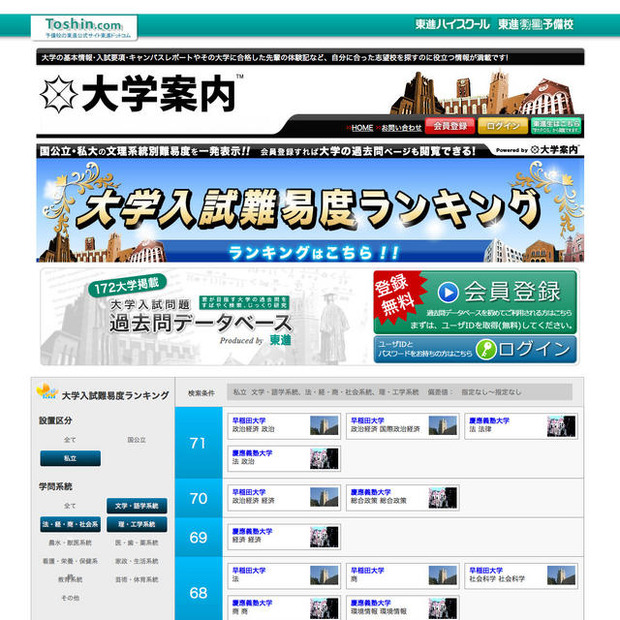The image size is (620, 620).
Task: Open thumbnail of 早稲田大学 政治経済 経済 card
Action: pyautogui.click(x=324, y=497)
